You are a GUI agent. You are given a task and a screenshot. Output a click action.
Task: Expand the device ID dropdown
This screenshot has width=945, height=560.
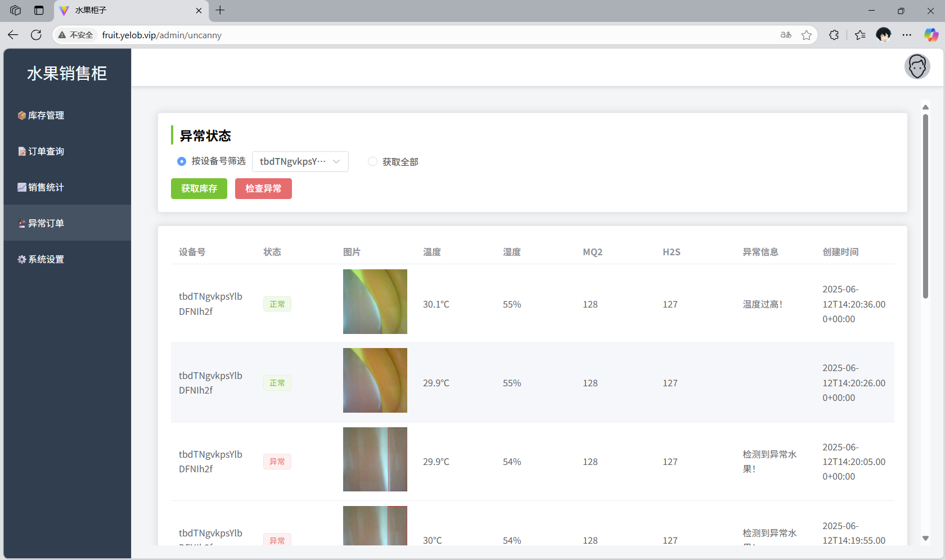(x=300, y=161)
